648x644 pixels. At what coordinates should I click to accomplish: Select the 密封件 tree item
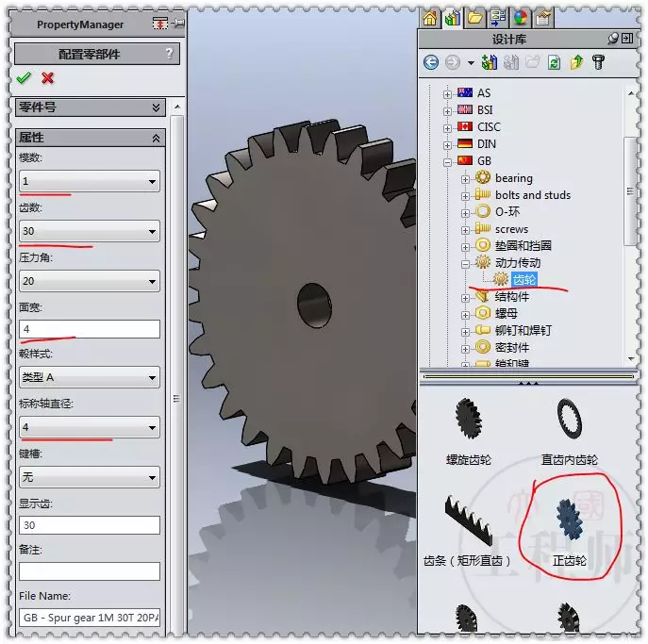pyautogui.click(x=511, y=347)
